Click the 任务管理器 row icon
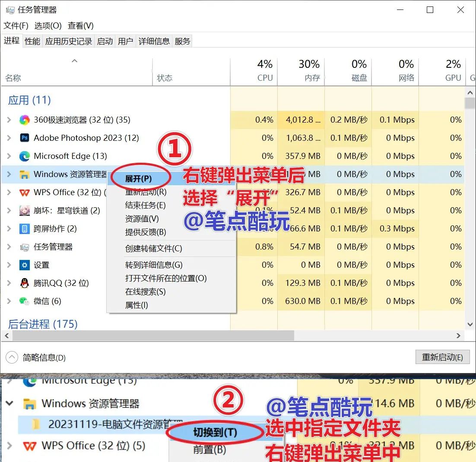Image resolution: width=476 pixels, height=462 pixels. (24, 247)
